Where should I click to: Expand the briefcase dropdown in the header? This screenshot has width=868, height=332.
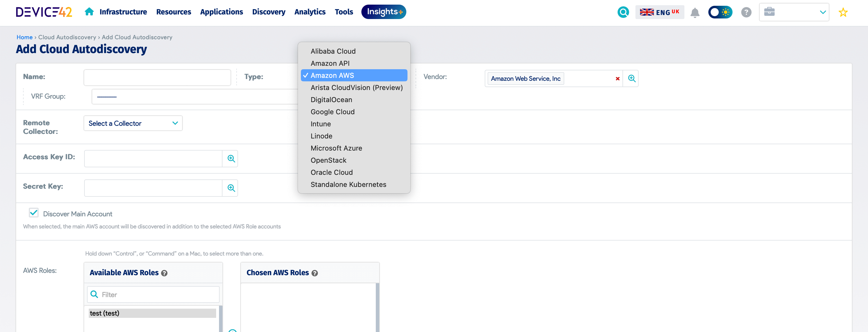coord(823,12)
